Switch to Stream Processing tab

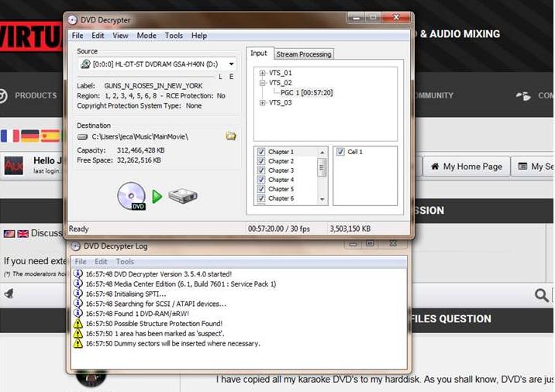[x=304, y=54]
